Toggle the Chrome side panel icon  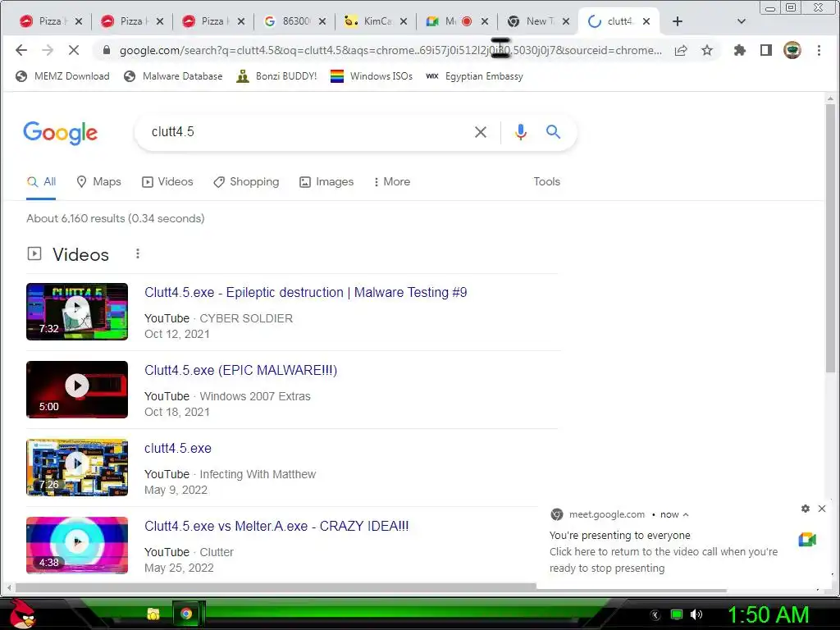coord(766,50)
